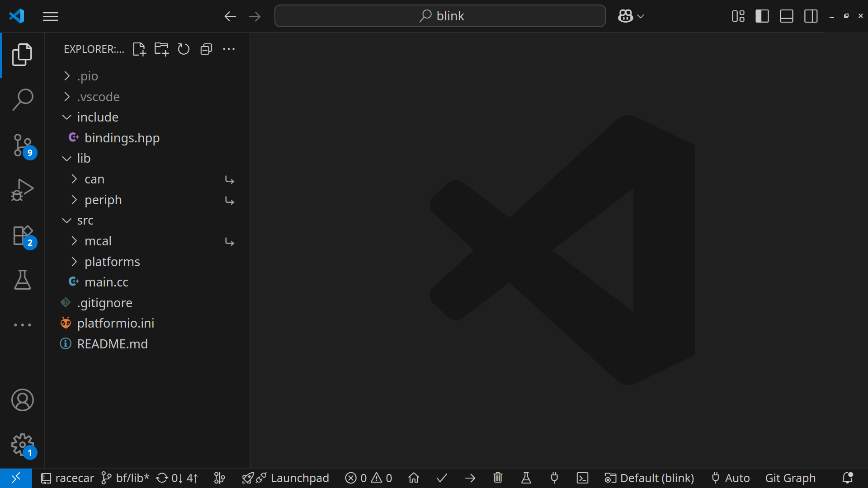Image resolution: width=868 pixels, height=488 pixels.
Task: Collapse all folders in Explorer
Action: tap(206, 49)
